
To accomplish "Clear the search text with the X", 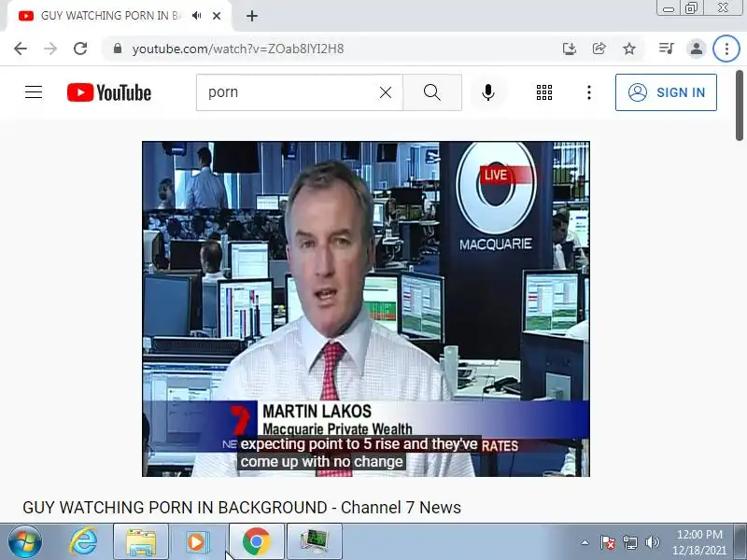I will pyautogui.click(x=386, y=92).
